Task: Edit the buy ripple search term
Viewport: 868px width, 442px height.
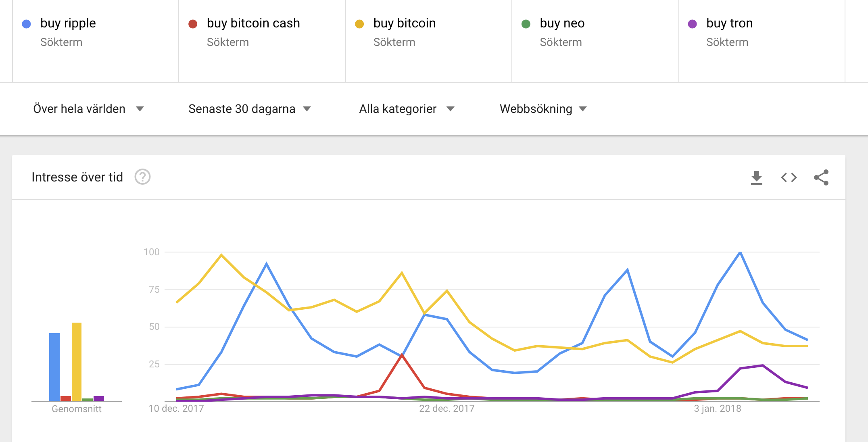Action: tap(68, 23)
